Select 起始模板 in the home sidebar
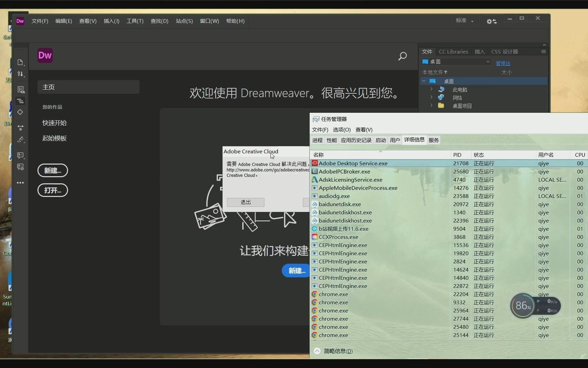Viewport: 588px width, 368px height. (x=54, y=138)
